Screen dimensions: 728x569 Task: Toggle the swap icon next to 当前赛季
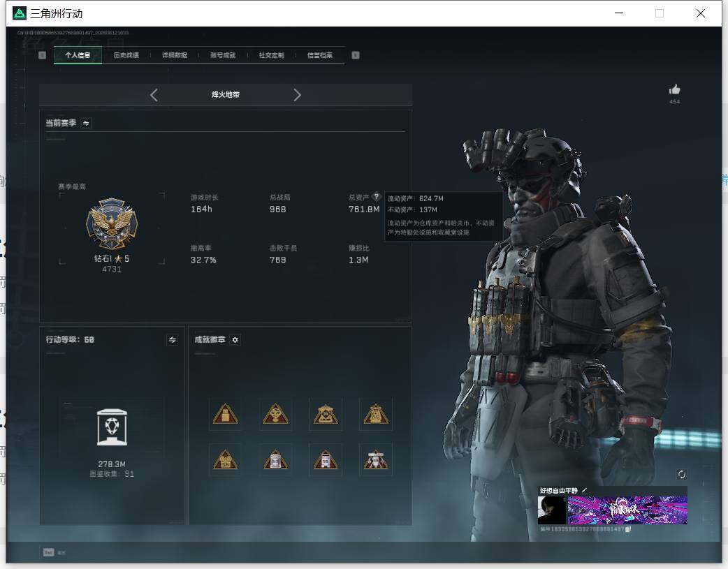[86, 123]
